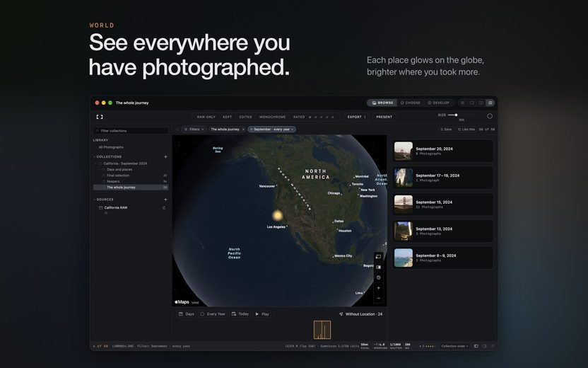Set the rating filter to fifth star
This screenshot has height=368, width=588.
point(333,117)
